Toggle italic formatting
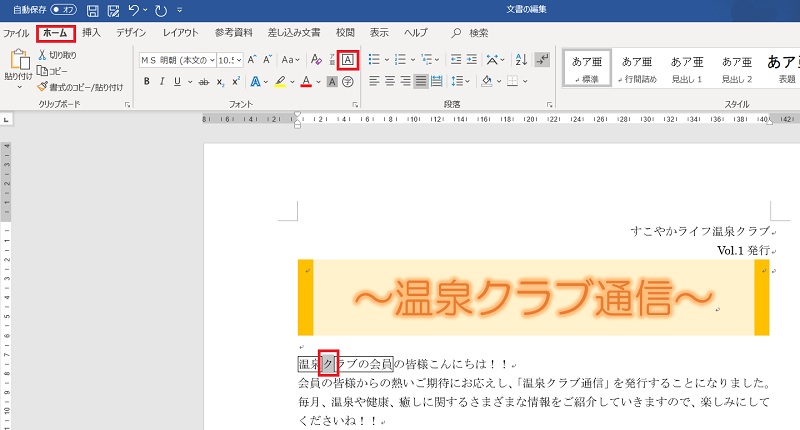 (x=162, y=81)
